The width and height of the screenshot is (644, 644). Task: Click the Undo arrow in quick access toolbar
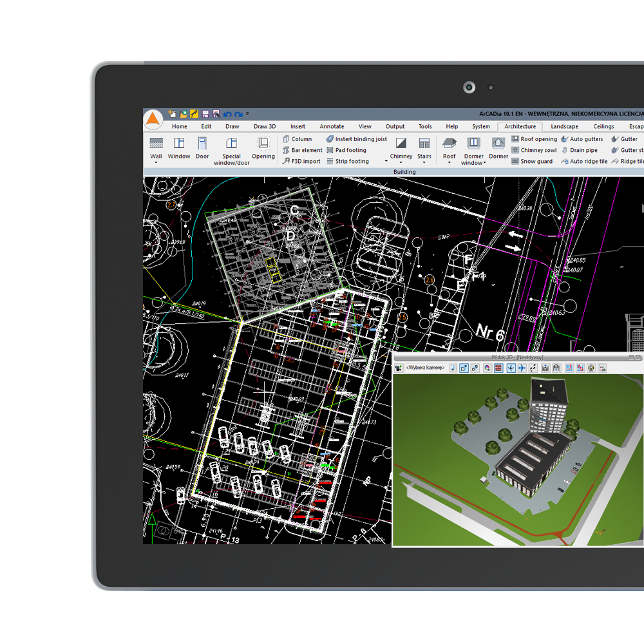227,114
